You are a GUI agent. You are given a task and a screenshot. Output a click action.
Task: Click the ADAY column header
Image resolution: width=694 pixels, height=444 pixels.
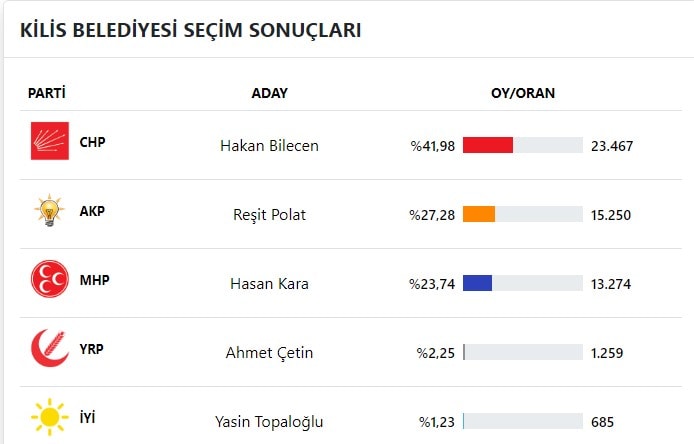coord(270,93)
